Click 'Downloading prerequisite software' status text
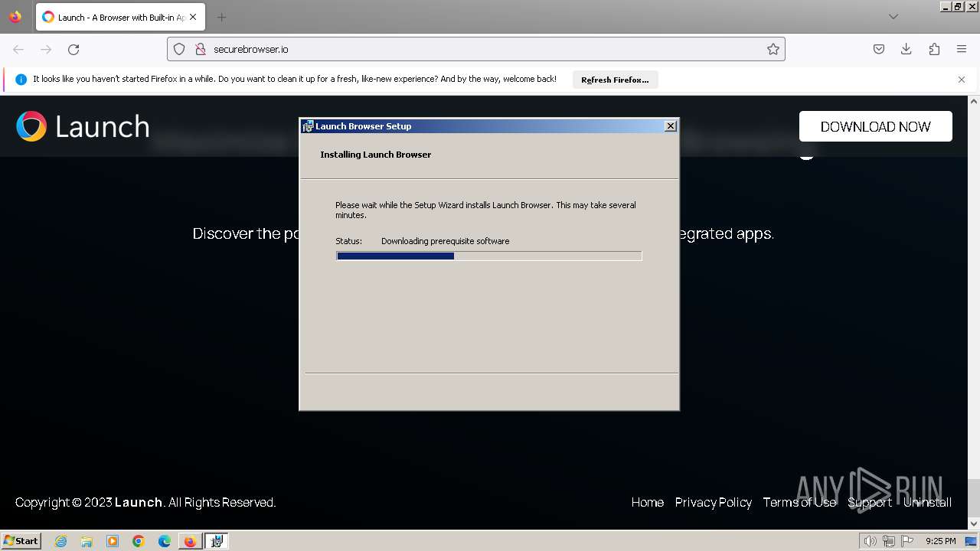The width and height of the screenshot is (980, 551). click(x=445, y=241)
